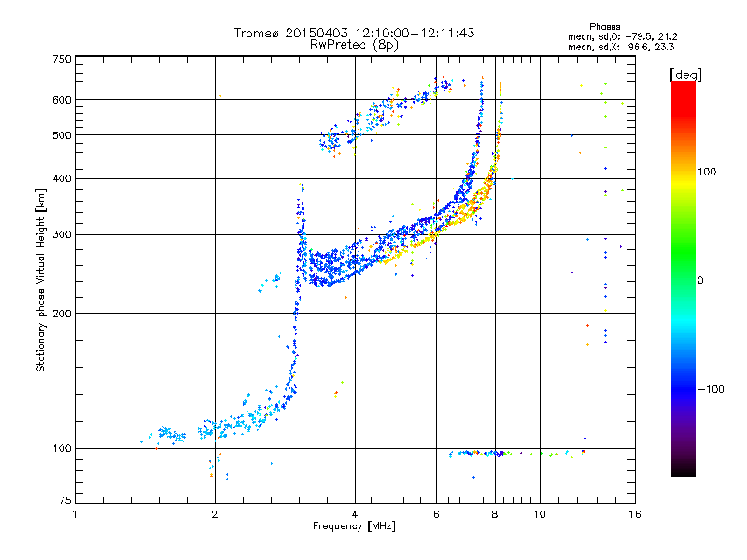This screenshot has width=747, height=560.
Task: Click the y-axis label 'Stationary phase Virtual Height [km]'
Action: point(40,280)
